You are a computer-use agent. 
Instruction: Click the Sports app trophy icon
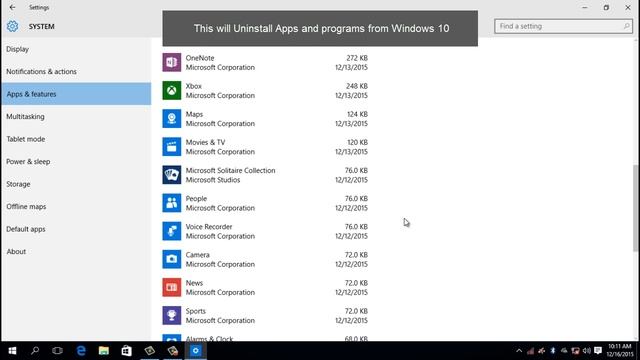click(x=171, y=316)
